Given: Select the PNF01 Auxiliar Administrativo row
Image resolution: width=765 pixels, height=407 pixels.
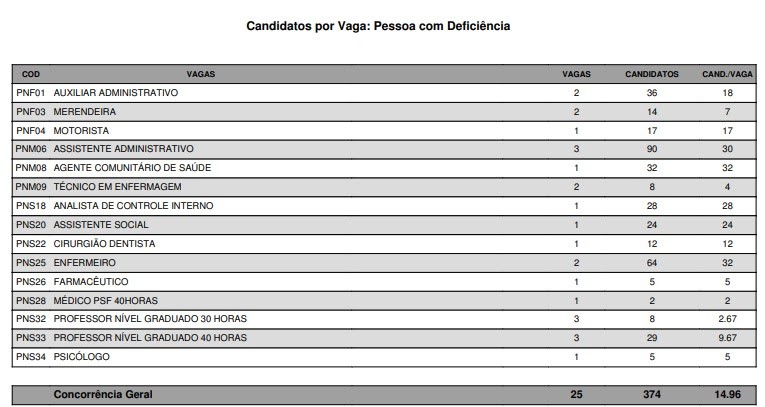Looking at the screenshot, I should tap(115, 93).
